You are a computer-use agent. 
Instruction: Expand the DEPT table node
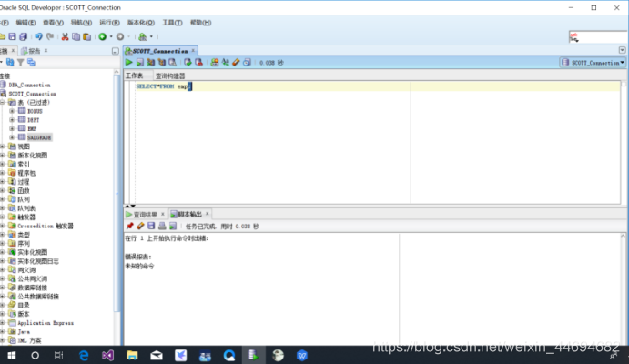[x=12, y=120]
